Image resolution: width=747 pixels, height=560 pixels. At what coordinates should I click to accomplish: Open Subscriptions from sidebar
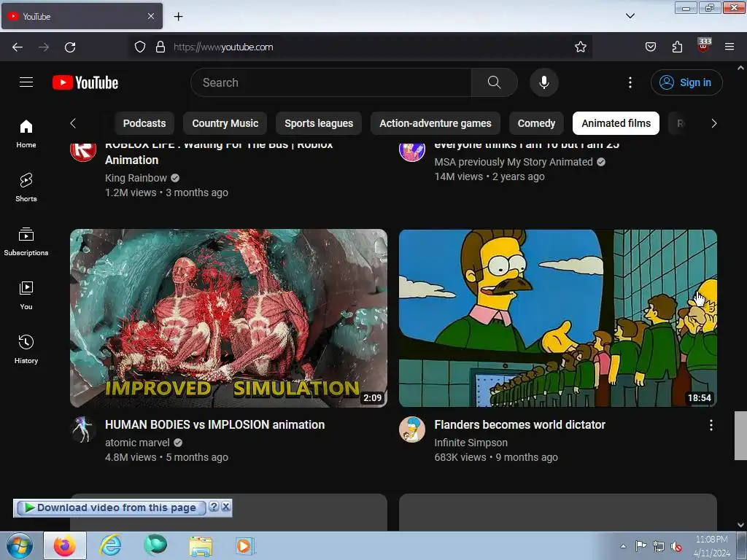(26, 242)
